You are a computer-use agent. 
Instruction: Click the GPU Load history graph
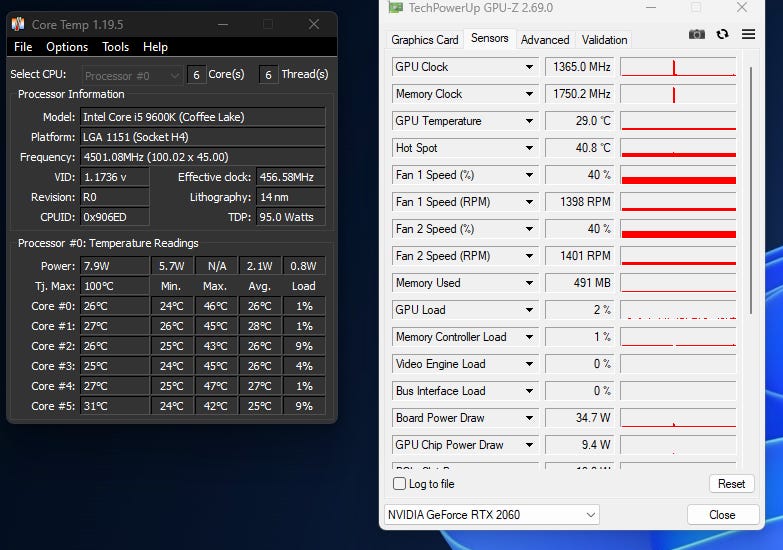[x=678, y=310]
